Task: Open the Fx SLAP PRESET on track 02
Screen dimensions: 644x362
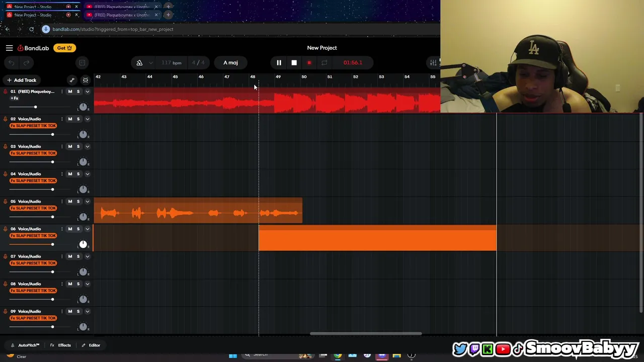Action: pyautogui.click(x=33, y=126)
